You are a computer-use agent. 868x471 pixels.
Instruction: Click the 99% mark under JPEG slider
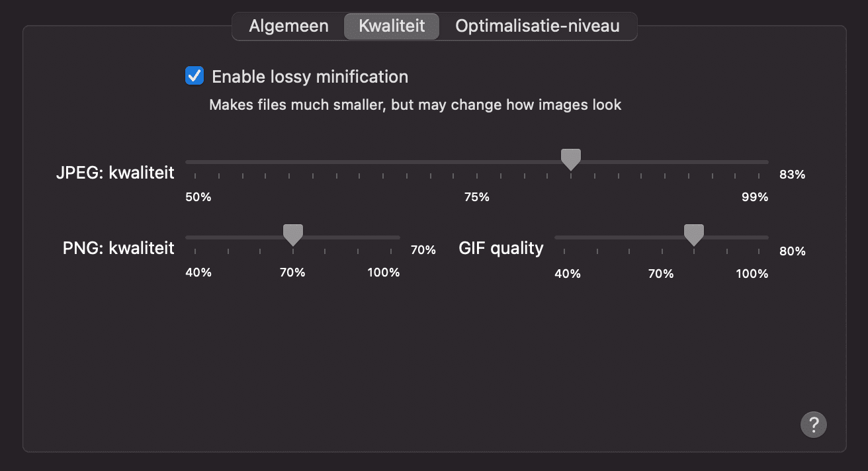(755, 197)
